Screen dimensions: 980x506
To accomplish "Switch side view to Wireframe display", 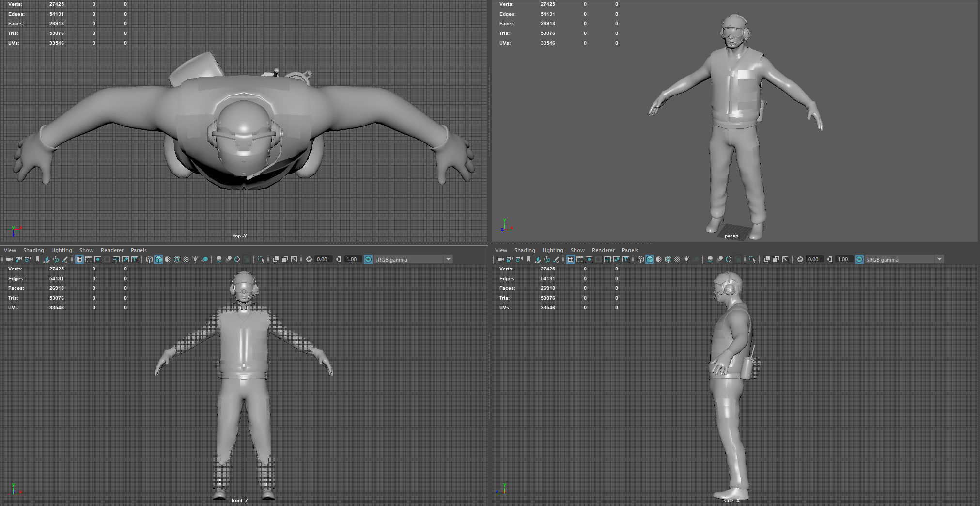I will click(x=640, y=259).
